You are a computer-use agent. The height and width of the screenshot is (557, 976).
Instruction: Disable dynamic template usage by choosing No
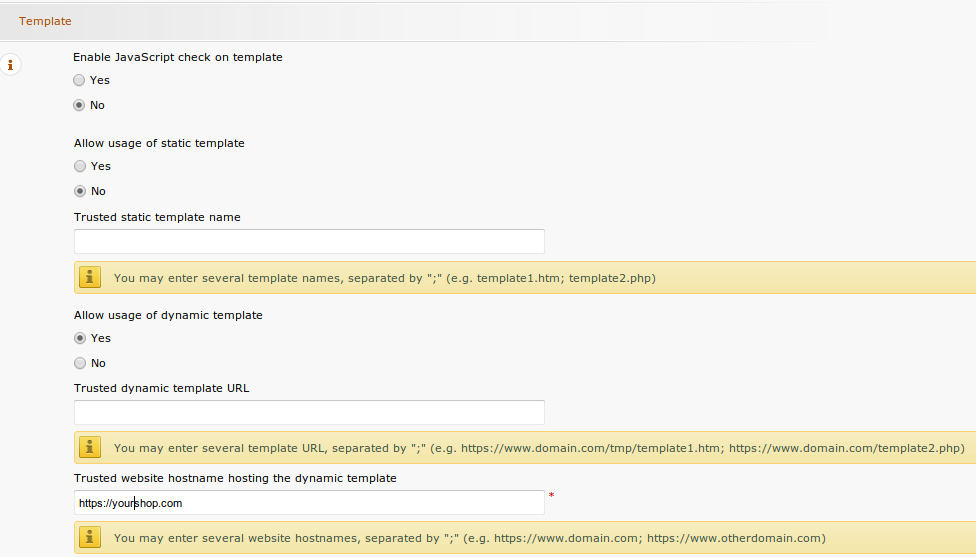(x=79, y=363)
